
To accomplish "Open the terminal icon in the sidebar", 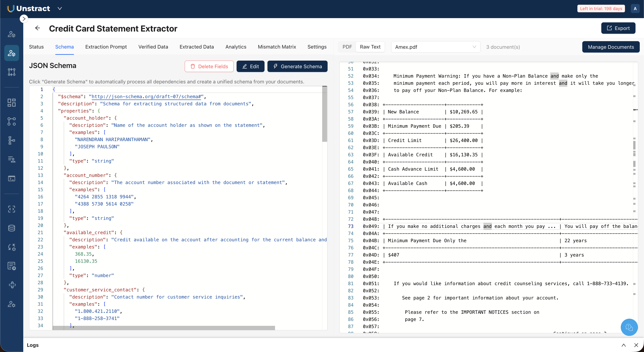I will coord(11,178).
